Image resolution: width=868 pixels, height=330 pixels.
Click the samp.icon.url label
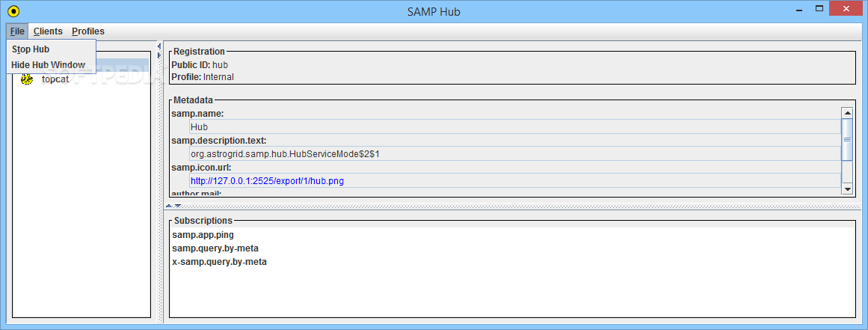pyautogui.click(x=201, y=167)
